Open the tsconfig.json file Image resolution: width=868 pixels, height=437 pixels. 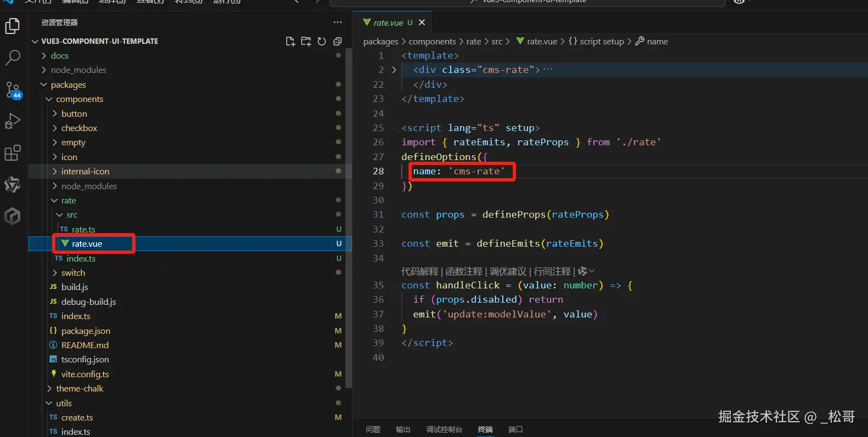[85, 360]
